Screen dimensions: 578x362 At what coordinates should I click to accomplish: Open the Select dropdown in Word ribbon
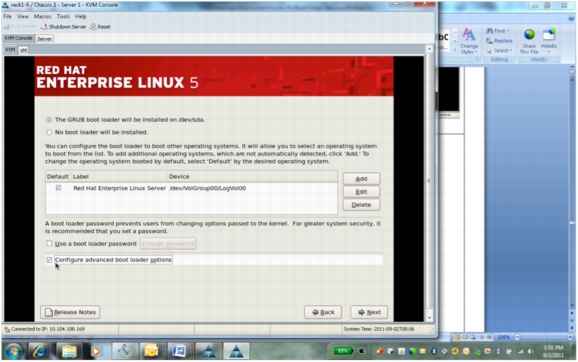click(x=499, y=51)
